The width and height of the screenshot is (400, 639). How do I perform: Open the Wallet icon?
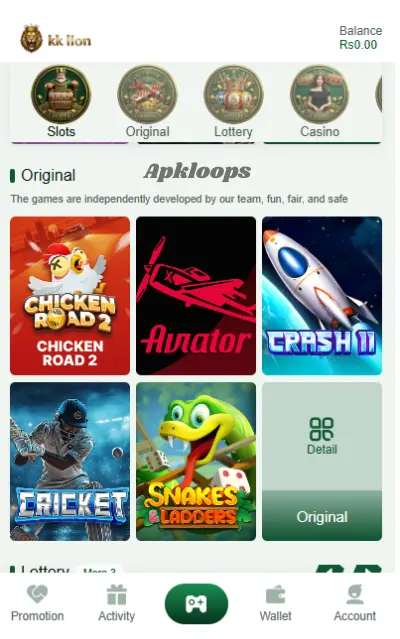point(275,595)
